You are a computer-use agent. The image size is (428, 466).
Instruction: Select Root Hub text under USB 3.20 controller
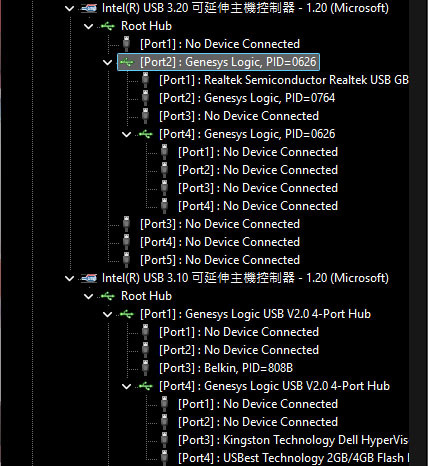[146, 26]
